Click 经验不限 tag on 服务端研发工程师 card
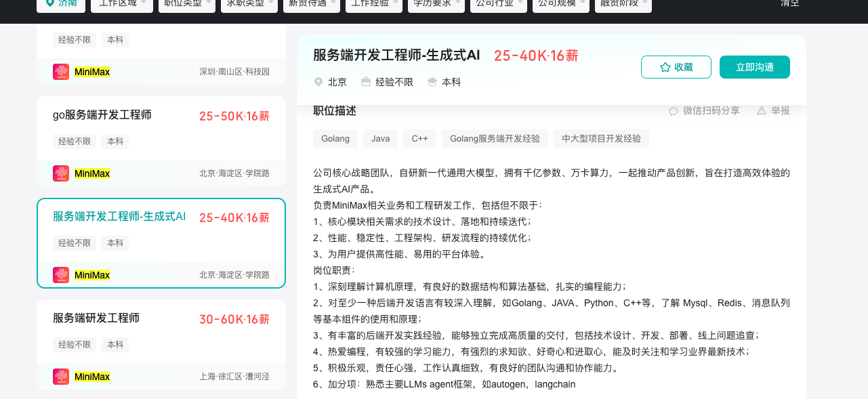 (x=75, y=345)
